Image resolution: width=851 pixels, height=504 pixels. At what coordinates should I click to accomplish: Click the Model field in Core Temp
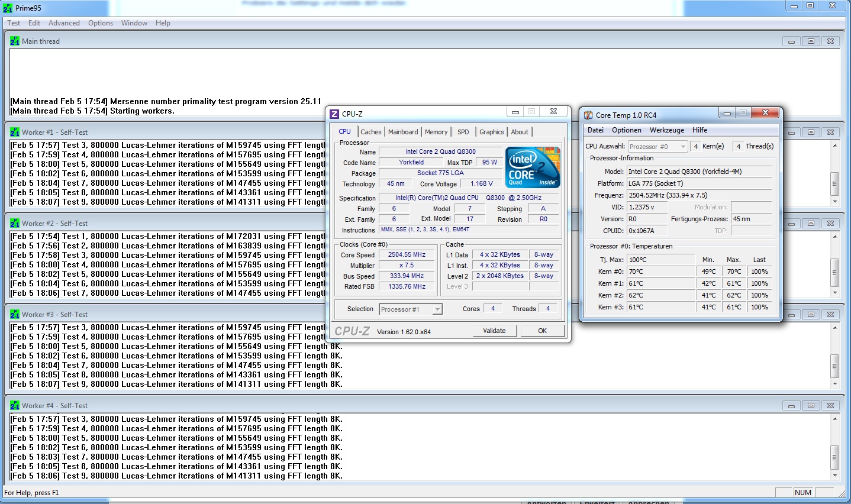click(x=700, y=172)
